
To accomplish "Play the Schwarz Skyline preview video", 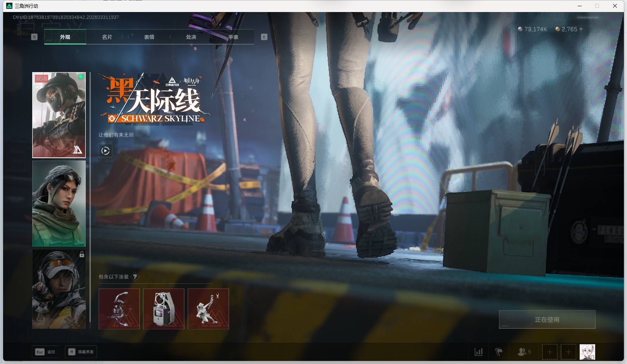I will [106, 151].
